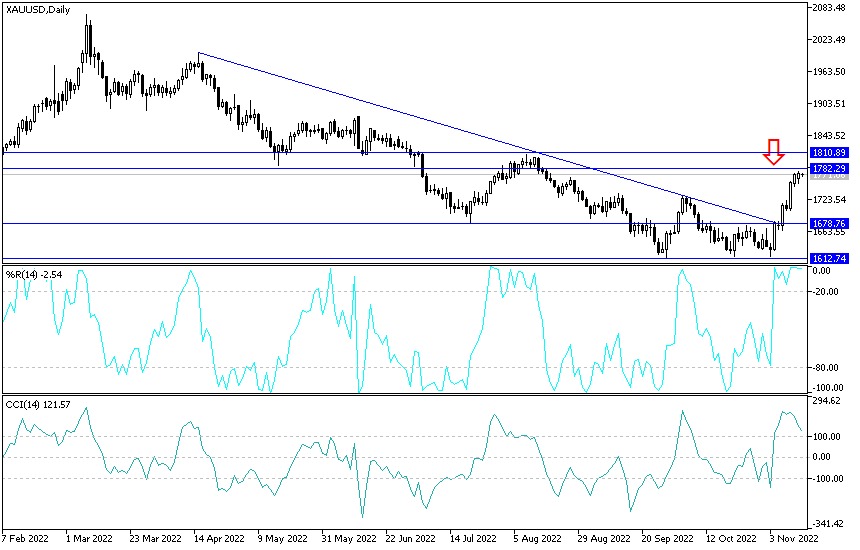Click the 31 May 2022 date label
Viewport: 860px width, 550px height.
pos(348,538)
